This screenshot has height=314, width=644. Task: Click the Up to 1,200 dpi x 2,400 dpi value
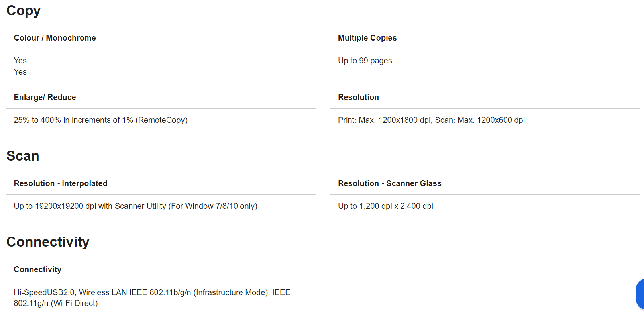(x=385, y=206)
